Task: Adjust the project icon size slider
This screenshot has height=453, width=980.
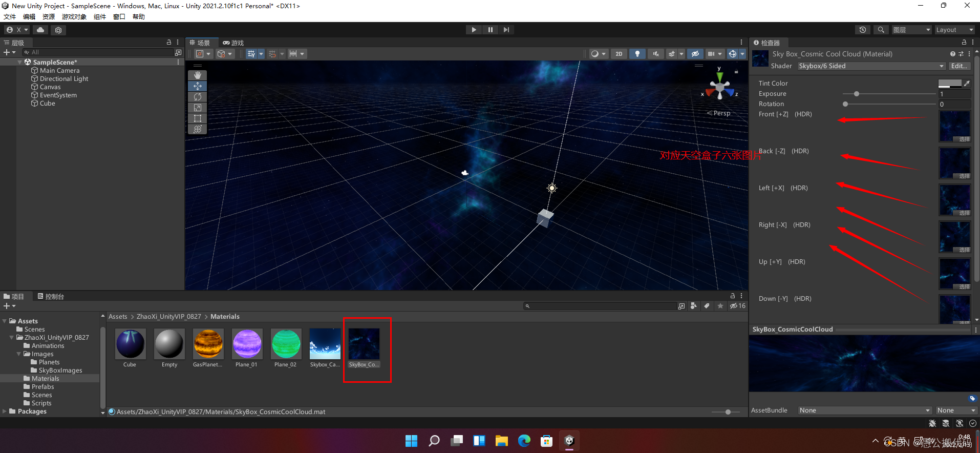Action: tap(728, 412)
